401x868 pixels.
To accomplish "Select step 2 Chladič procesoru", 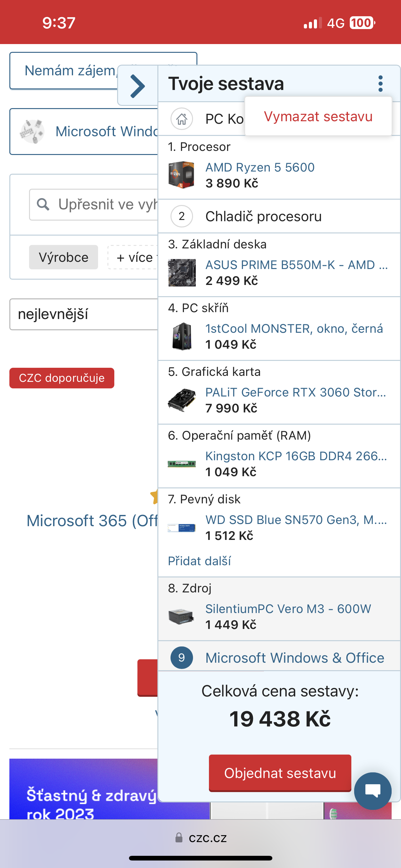I will (x=263, y=216).
